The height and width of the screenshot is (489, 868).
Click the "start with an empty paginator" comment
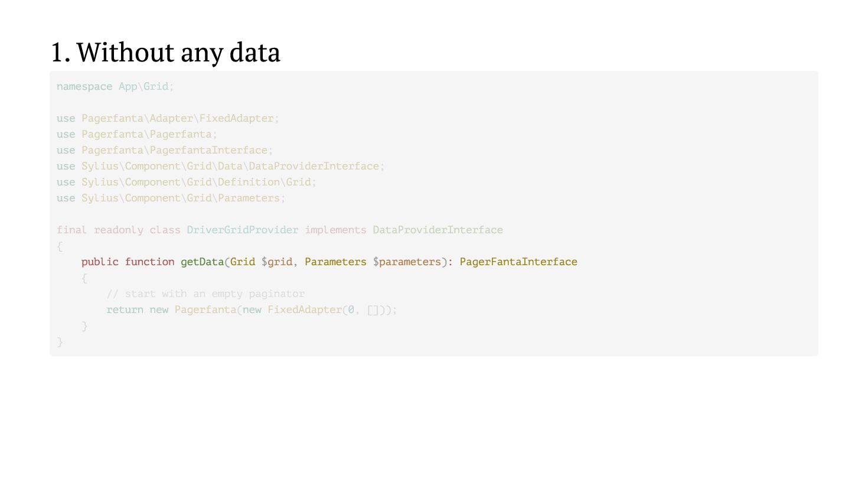tap(205, 294)
